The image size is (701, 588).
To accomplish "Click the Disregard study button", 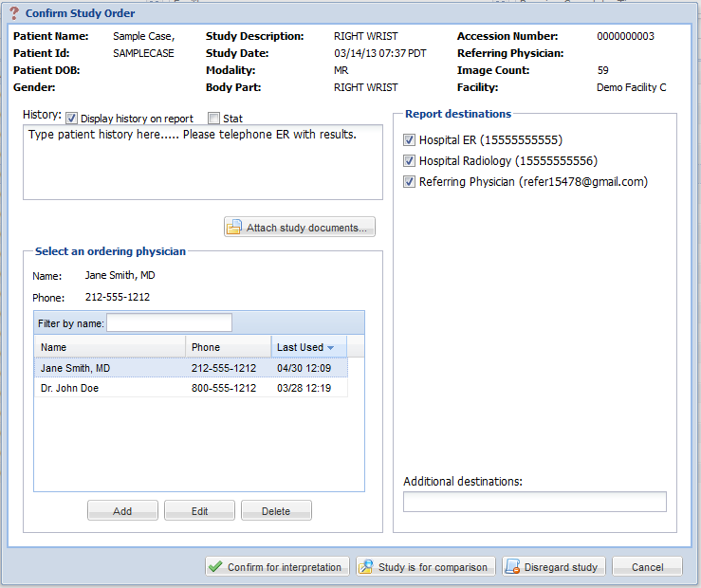I will [553, 566].
